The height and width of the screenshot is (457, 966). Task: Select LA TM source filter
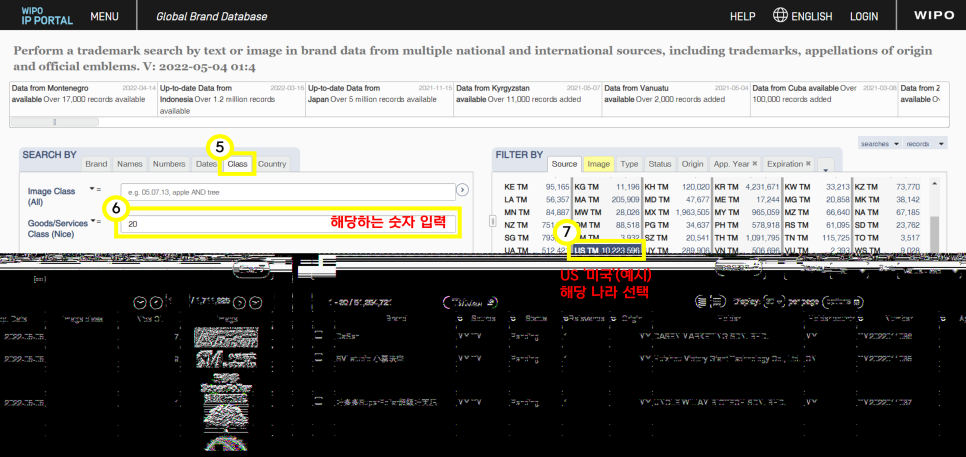point(537,200)
